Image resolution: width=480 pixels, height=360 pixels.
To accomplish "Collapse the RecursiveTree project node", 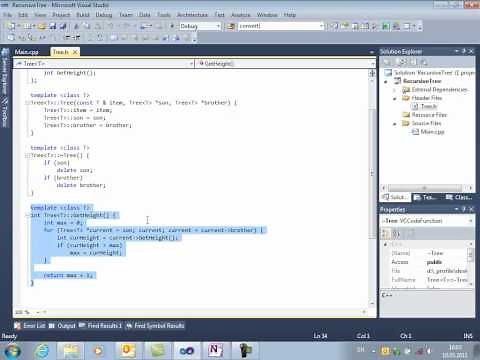I will [387, 81].
